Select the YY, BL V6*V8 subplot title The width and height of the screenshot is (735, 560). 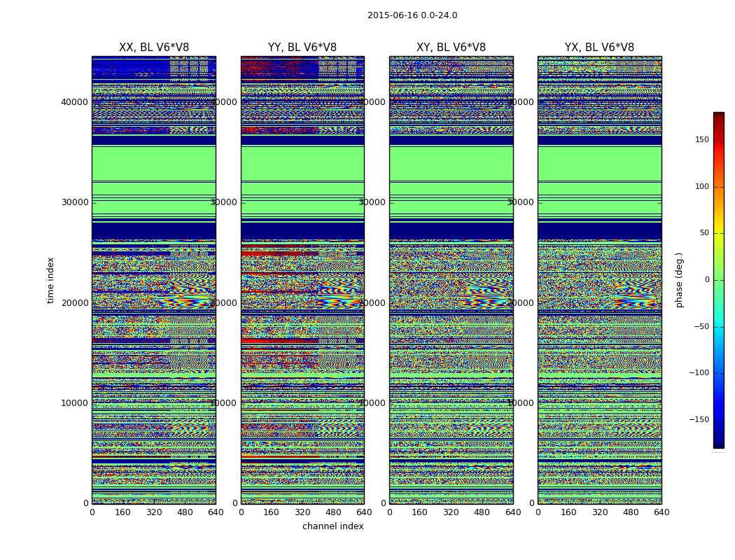click(302, 48)
